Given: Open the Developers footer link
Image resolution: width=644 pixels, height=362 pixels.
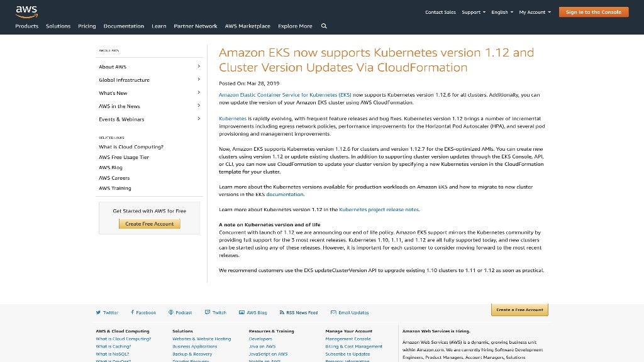Looking at the screenshot, I should click(x=260, y=339).
